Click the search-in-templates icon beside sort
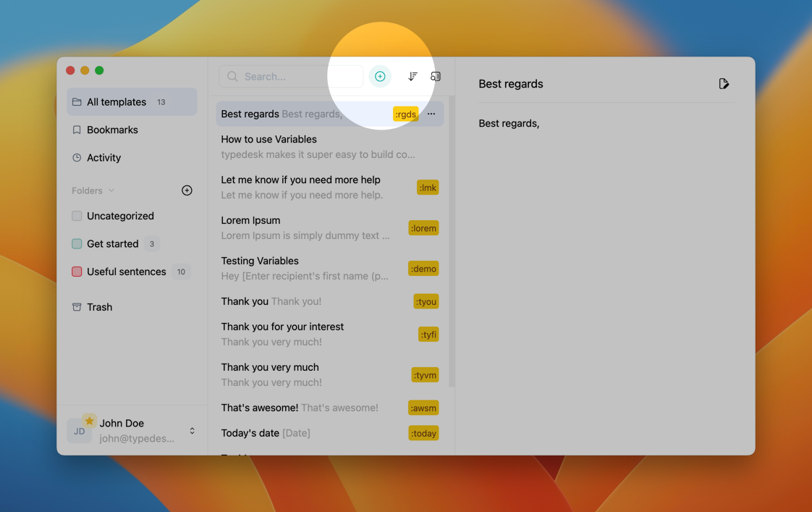The image size is (812, 512). coord(436,77)
